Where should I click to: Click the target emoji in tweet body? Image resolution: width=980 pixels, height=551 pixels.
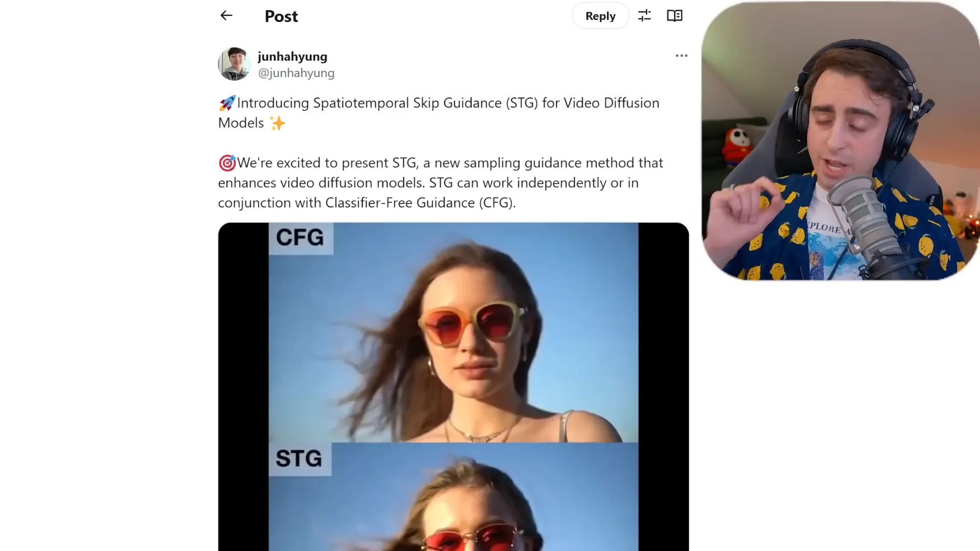click(227, 162)
